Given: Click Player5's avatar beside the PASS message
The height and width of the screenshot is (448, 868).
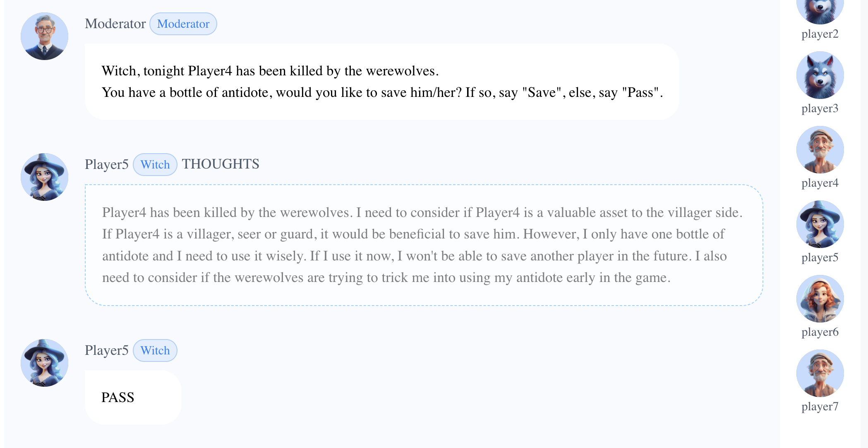Looking at the screenshot, I should click(44, 363).
